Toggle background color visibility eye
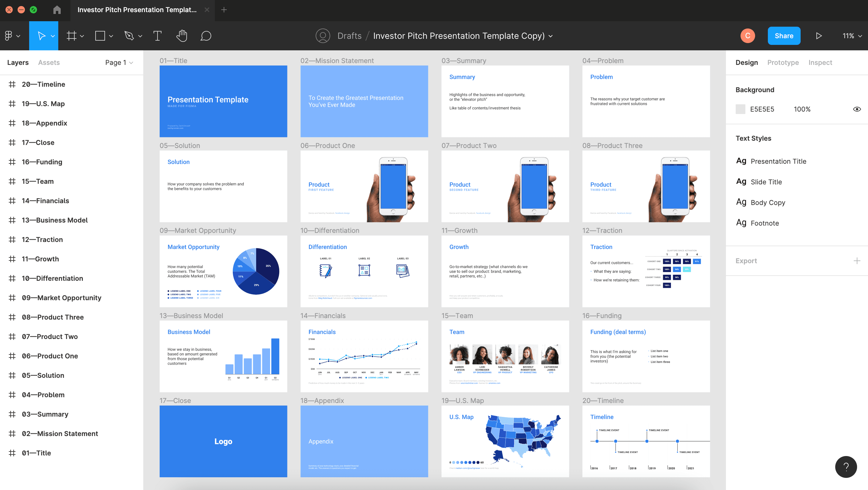Image resolution: width=868 pixels, height=490 pixels. tap(857, 109)
